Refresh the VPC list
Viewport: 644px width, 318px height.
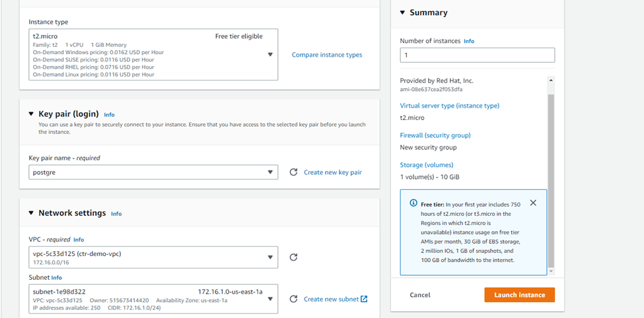293,257
